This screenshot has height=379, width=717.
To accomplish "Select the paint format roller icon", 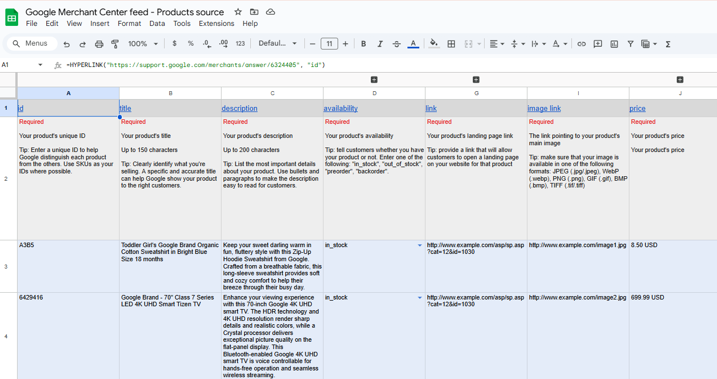I will 115,44.
